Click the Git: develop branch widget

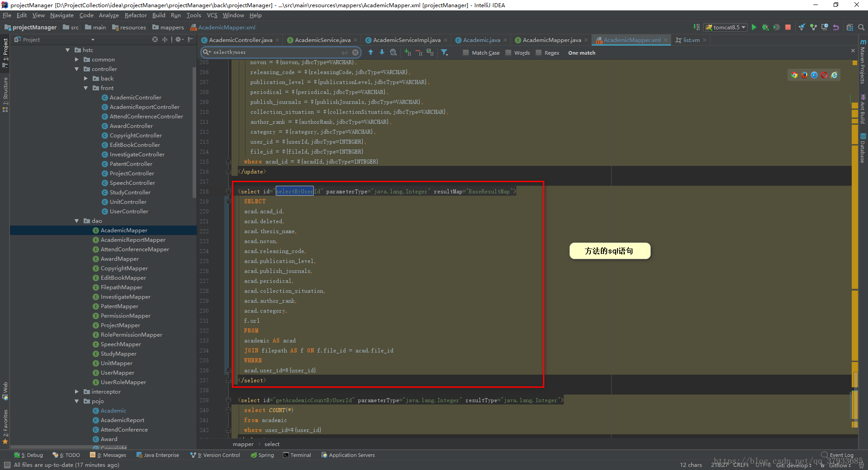coord(794,465)
